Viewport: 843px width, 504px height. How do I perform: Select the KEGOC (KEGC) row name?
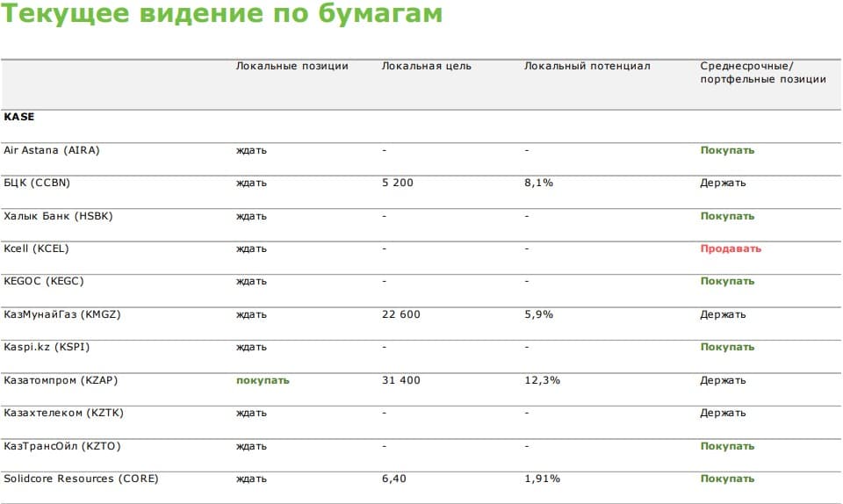[x=44, y=281]
